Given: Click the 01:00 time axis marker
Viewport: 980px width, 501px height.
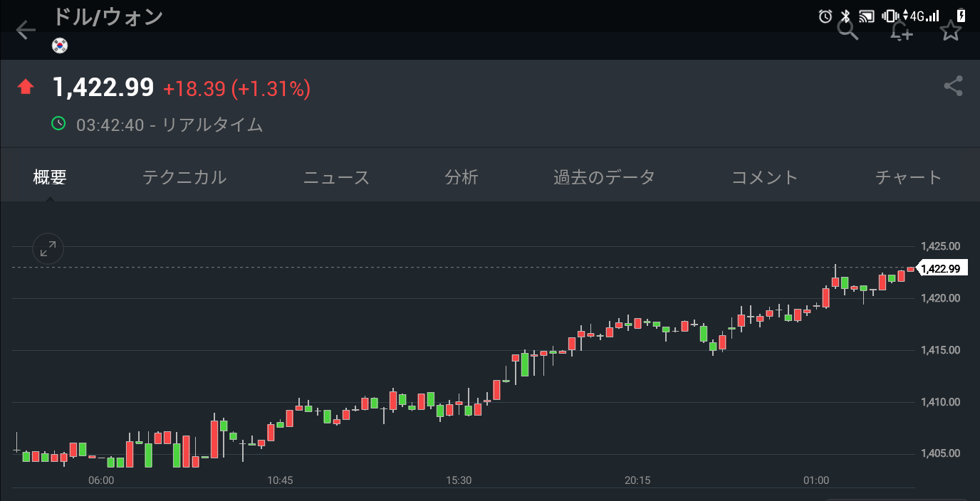Looking at the screenshot, I should tap(816, 480).
